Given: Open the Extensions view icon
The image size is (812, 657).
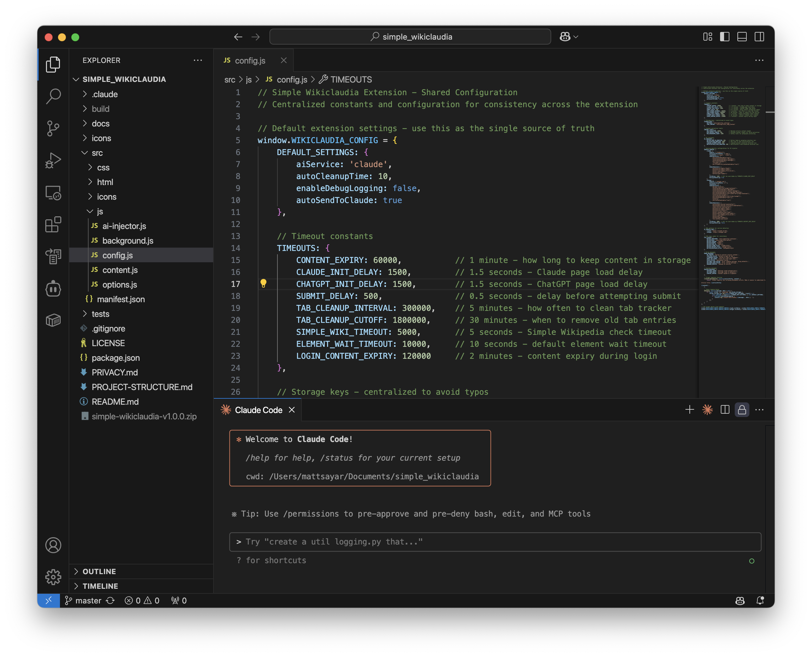Looking at the screenshot, I should tap(53, 225).
